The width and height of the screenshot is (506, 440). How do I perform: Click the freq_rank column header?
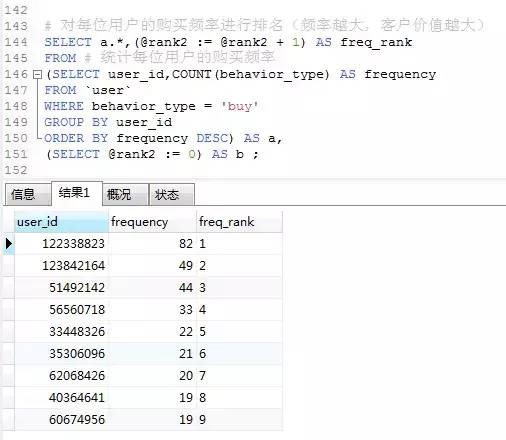tap(239, 222)
